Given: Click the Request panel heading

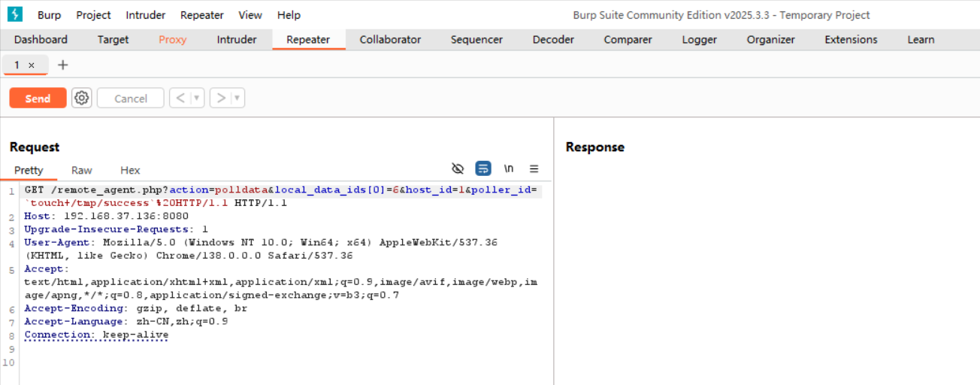Looking at the screenshot, I should [35, 147].
